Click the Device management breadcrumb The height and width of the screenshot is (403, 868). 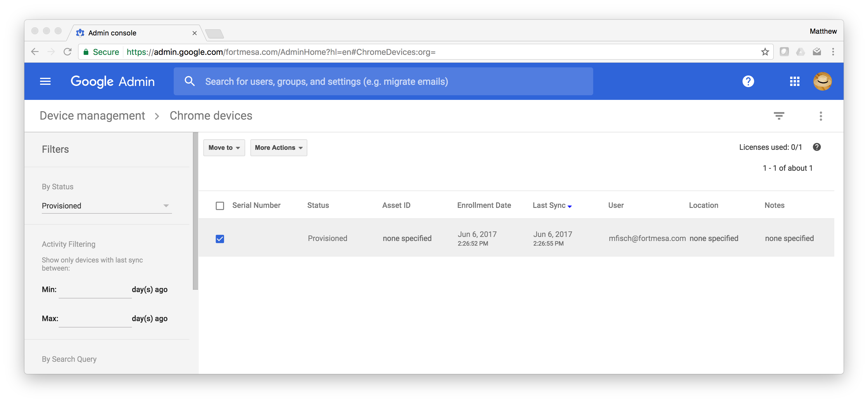(92, 116)
